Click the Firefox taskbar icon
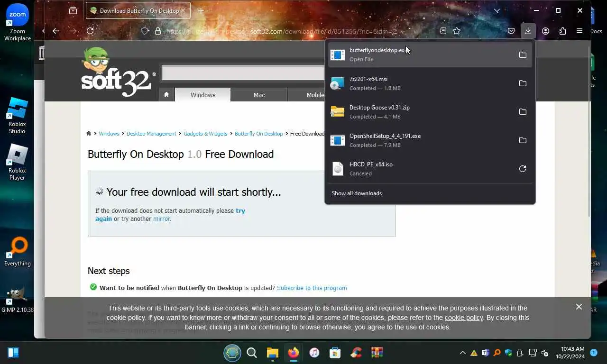This screenshot has height=364, width=607. pyautogui.click(x=293, y=353)
